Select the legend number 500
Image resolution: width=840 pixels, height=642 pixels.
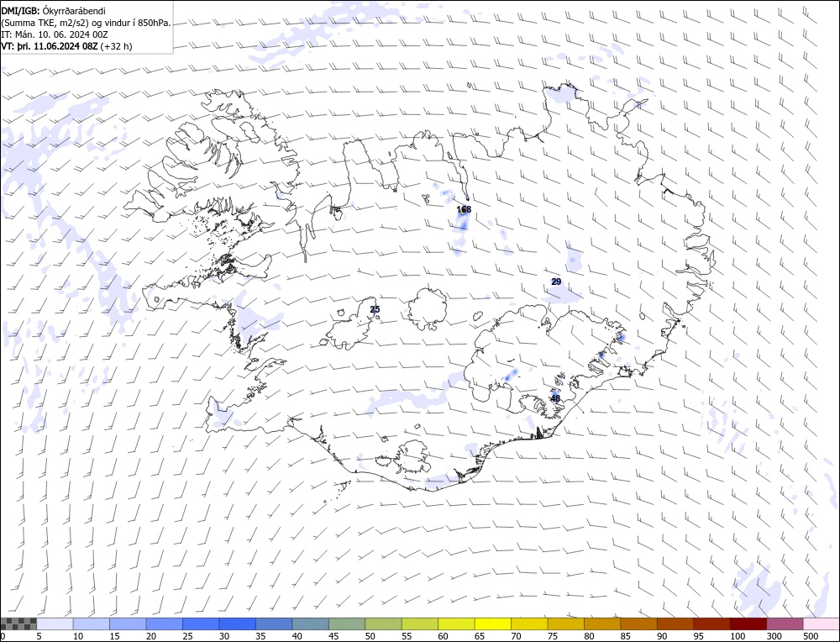tap(811, 636)
